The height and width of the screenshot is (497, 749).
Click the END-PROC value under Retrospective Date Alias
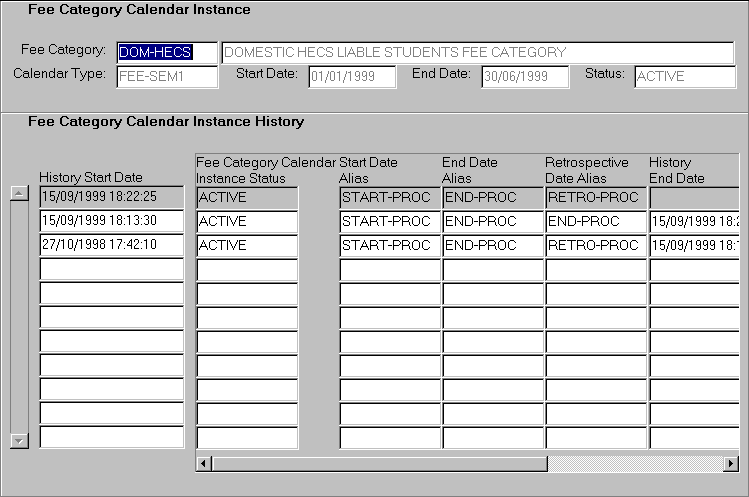point(596,221)
